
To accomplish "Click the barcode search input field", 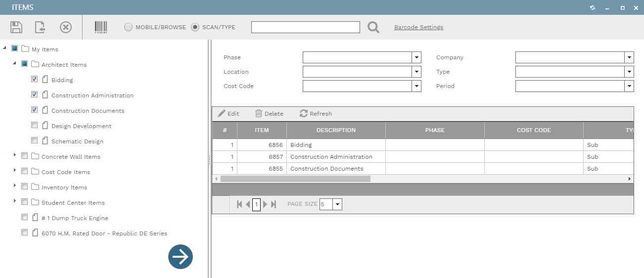I will pyautogui.click(x=305, y=27).
